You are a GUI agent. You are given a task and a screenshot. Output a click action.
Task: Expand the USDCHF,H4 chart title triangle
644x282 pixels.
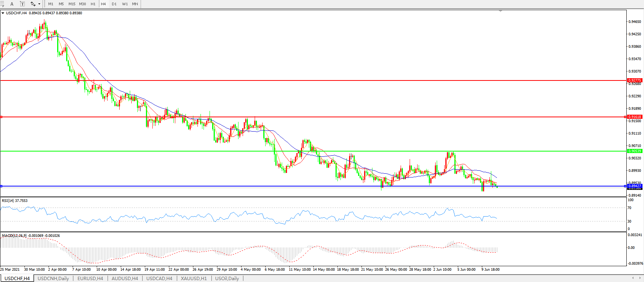[3, 13]
